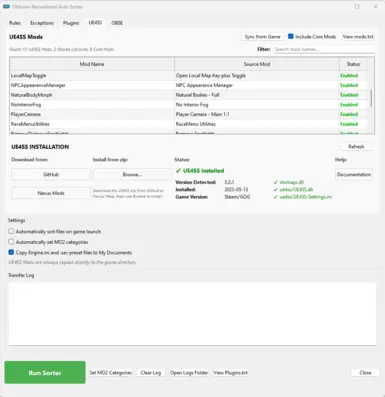Focus the mod name filter field
The height and width of the screenshot is (397, 385).
click(324, 49)
